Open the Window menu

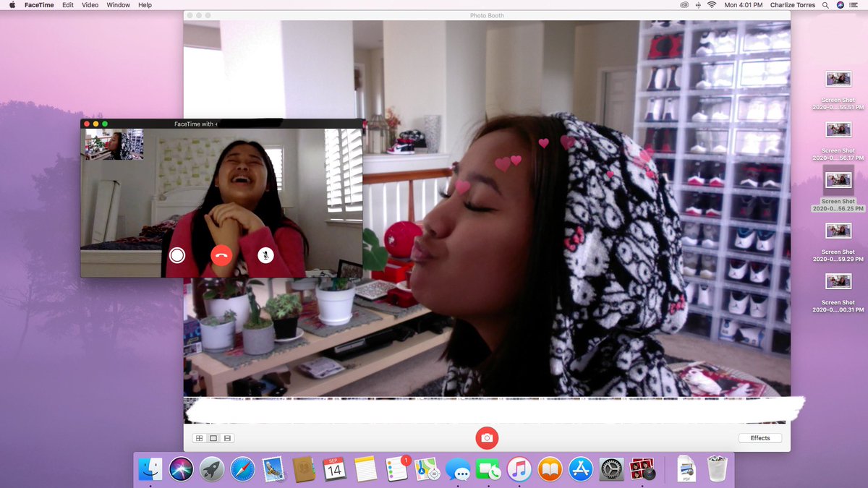point(119,5)
